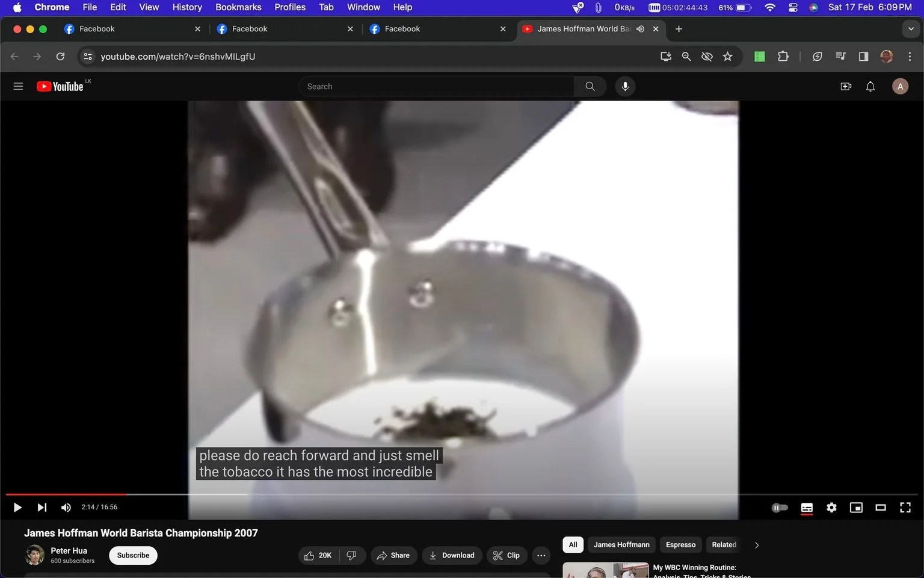Open the tab search dropdown

pos(911,29)
